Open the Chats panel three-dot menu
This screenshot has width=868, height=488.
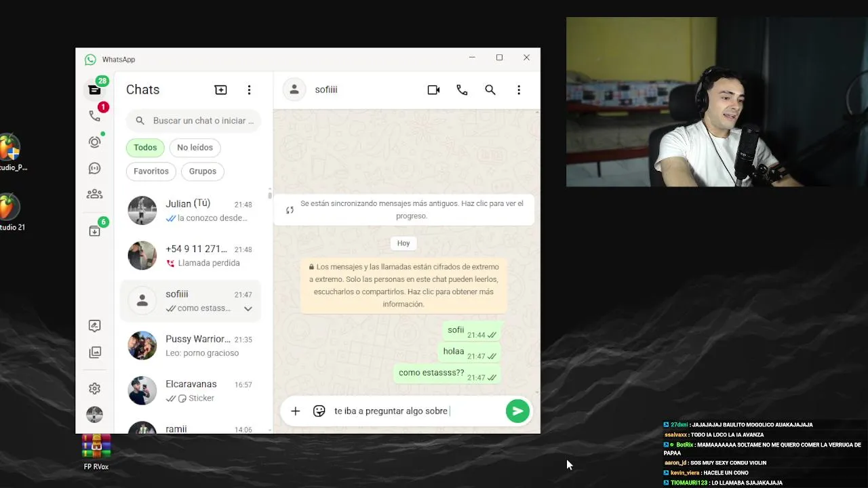pos(249,89)
